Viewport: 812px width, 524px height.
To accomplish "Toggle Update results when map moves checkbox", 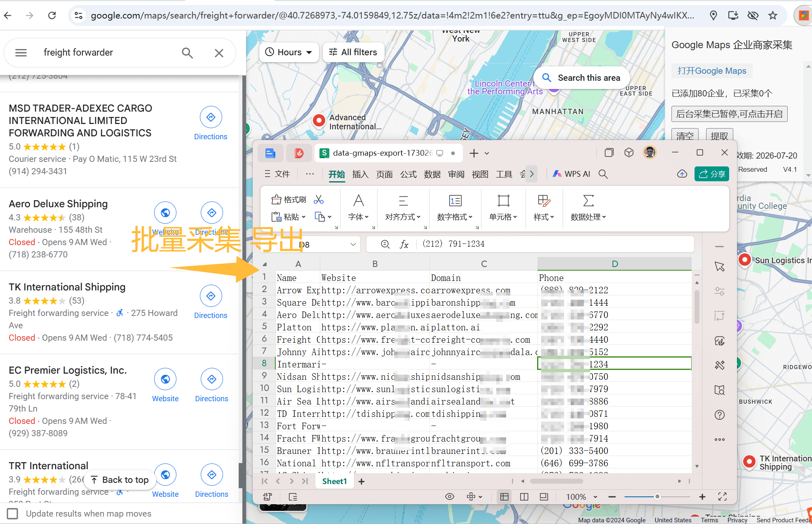I will coord(13,514).
